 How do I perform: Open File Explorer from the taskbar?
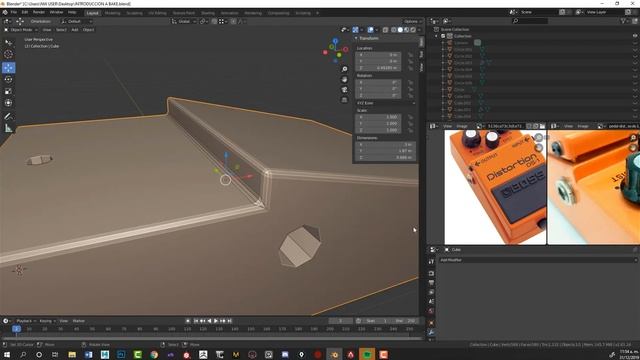72,354
